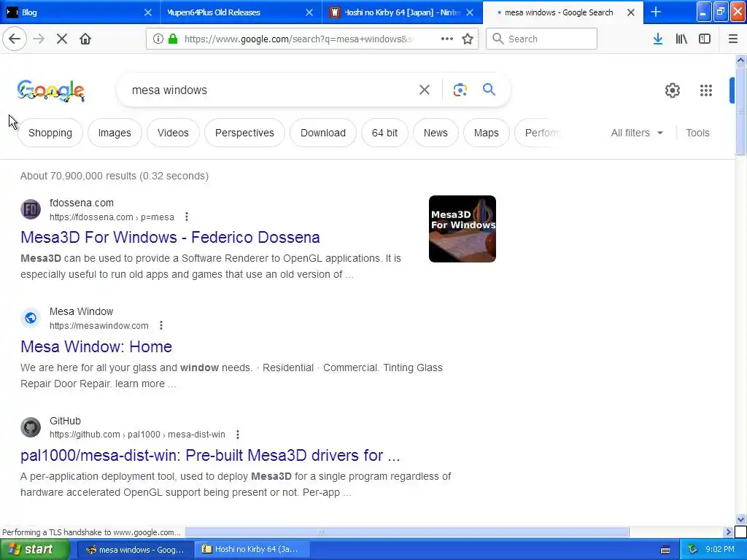The height and width of the screenshot is (560, 747).
Task: Clear the Google search box text
Action: click(x=424, y=90)
